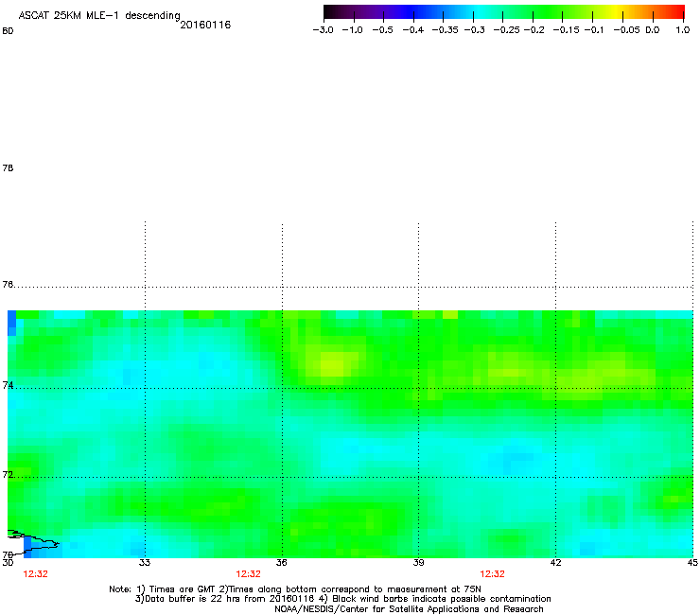The image size is (700, 615).
Task: Click the -0.2 color scale label
Action: click(x=534, y=30)
